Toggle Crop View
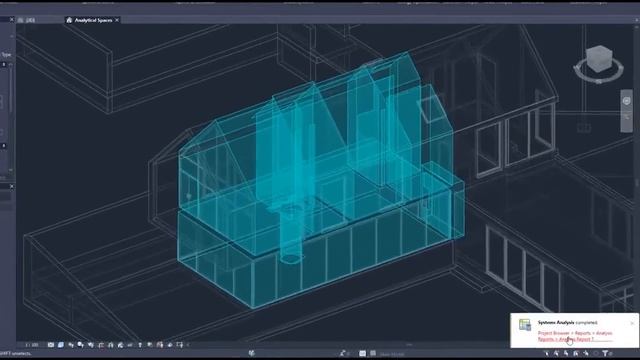This screenshot has width=640, height=360. point(100,345)
